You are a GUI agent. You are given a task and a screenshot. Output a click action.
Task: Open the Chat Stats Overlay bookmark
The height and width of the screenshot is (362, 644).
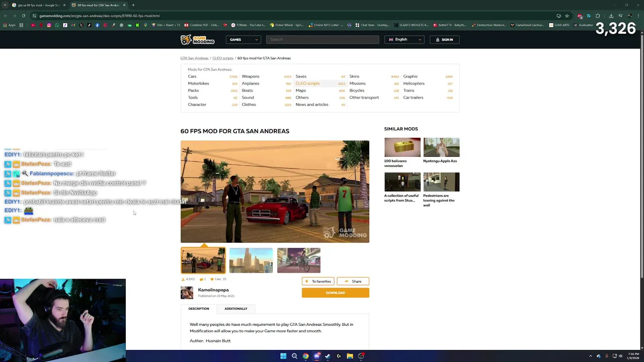373,25
